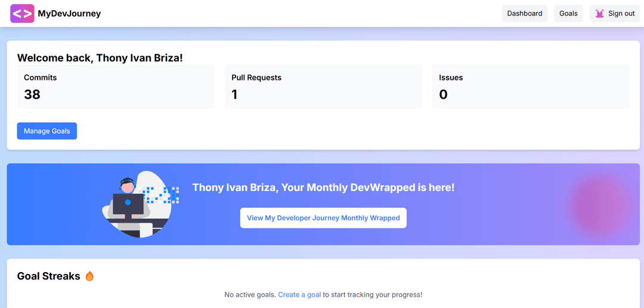Click the MyDevJourney brand name text
This screenshot has height=308, width=644.
click(69, 14)
